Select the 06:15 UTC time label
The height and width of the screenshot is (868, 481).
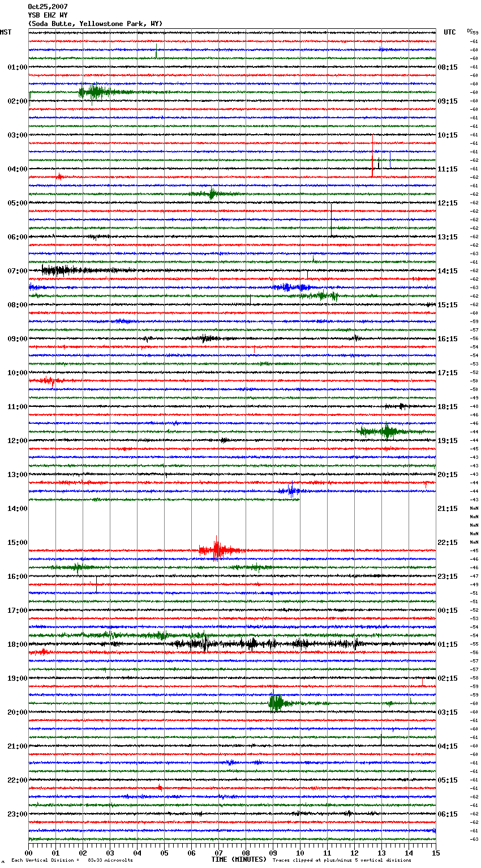pos(448,814)
